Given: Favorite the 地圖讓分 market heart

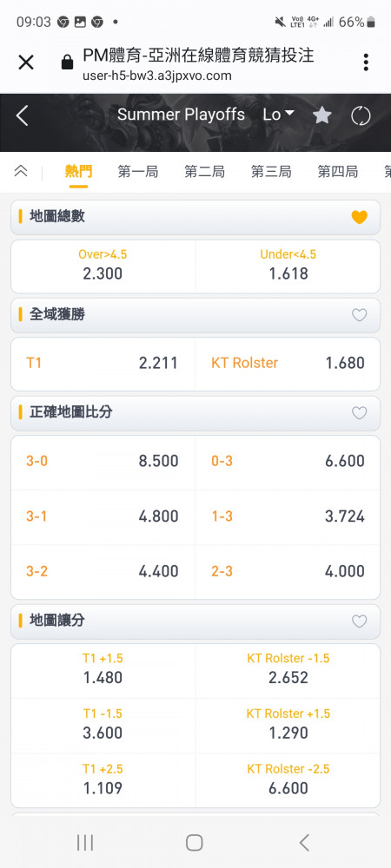Looking at the screenshot, I should 360,621.
